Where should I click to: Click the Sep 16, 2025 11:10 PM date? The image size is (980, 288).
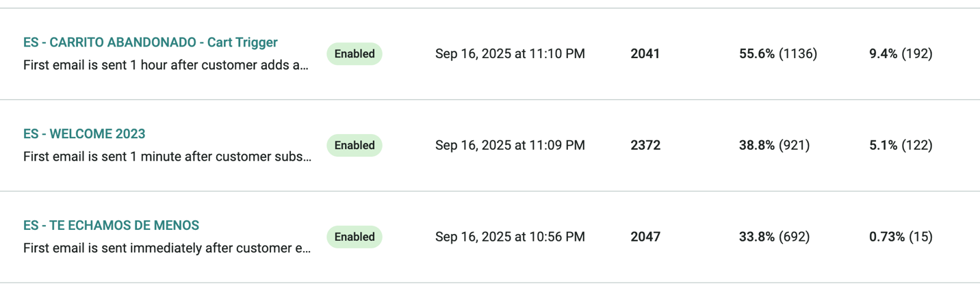[x=510, y=54]
